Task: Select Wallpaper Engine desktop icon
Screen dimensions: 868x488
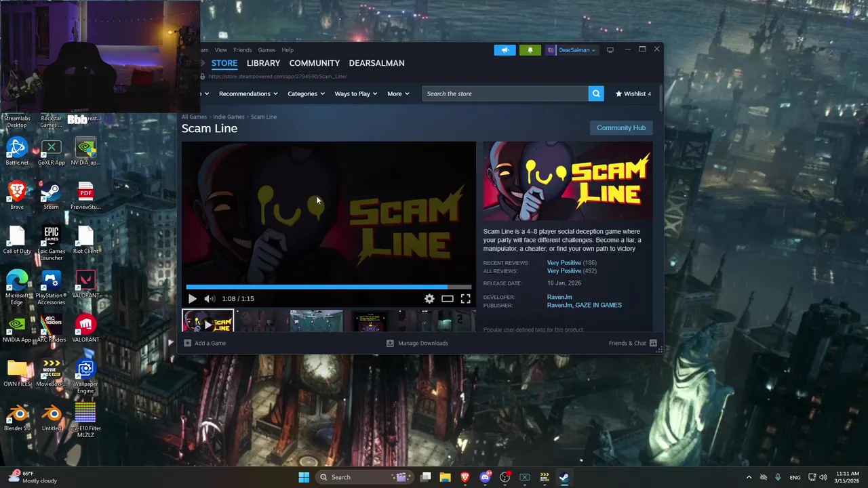Action: pyautogui.click(x=85, y=376)
